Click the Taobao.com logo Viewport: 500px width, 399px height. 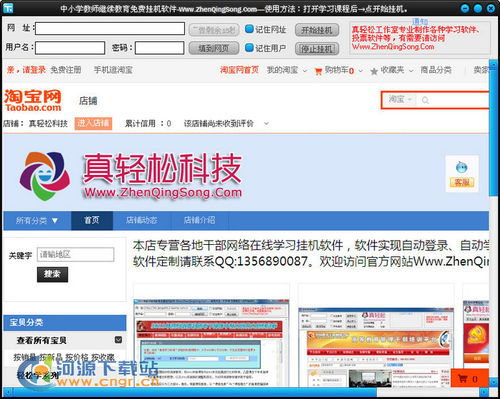(33, 100)
